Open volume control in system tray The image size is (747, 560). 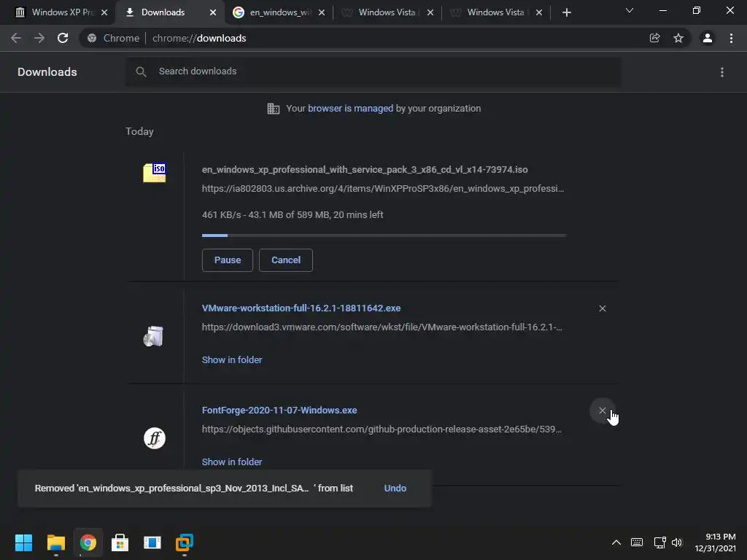(677, 542)
